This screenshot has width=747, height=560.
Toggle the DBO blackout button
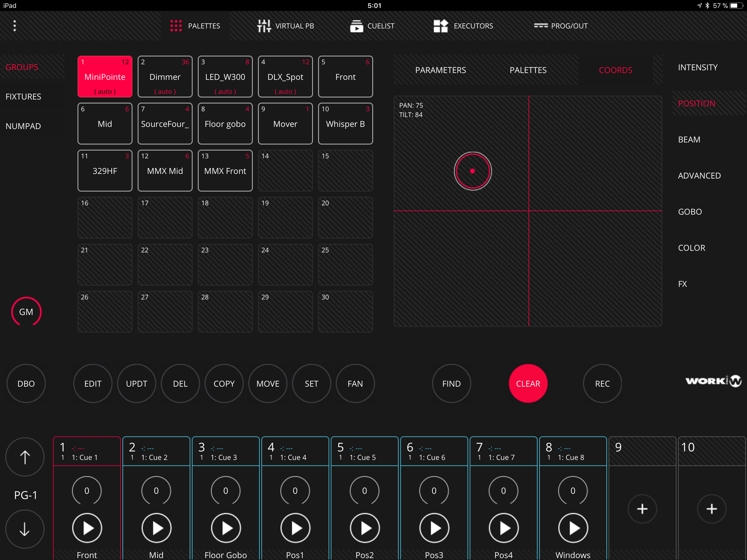26,383
